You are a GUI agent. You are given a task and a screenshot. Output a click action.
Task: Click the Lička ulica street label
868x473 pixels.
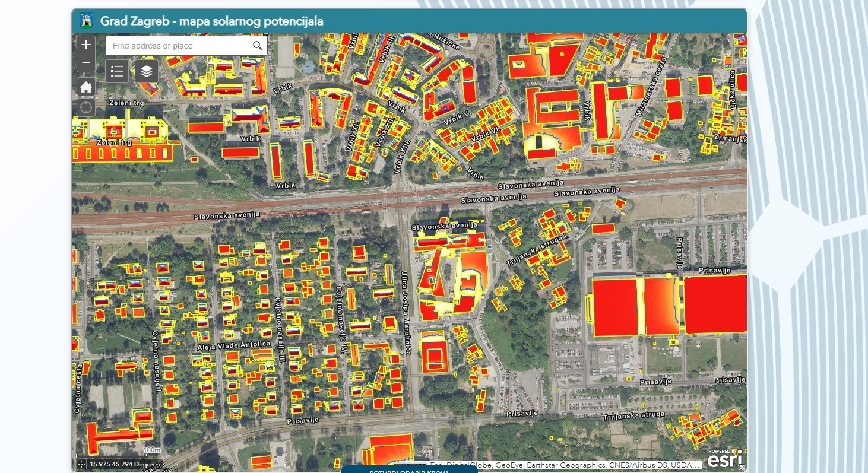pos(732,89)
